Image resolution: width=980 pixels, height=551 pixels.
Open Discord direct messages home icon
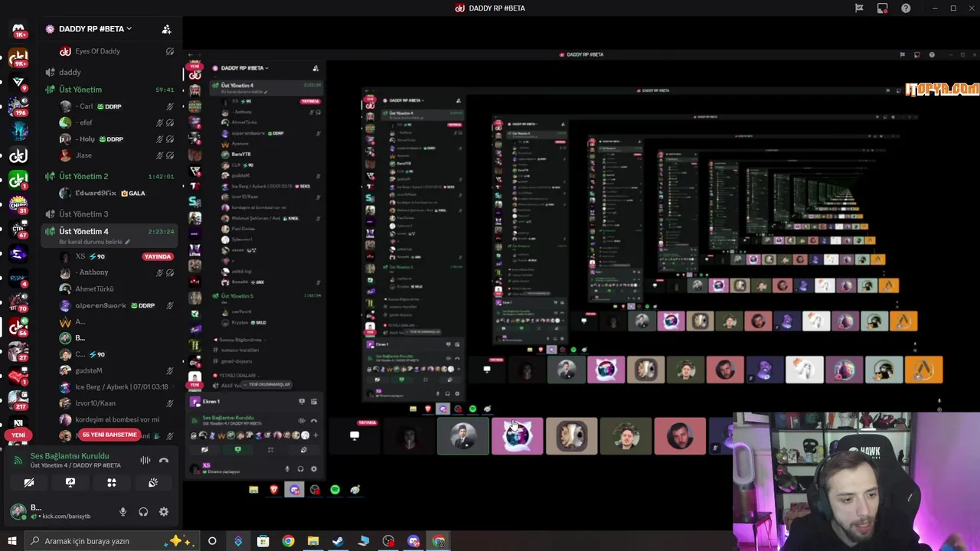click(x=18, y=30)
